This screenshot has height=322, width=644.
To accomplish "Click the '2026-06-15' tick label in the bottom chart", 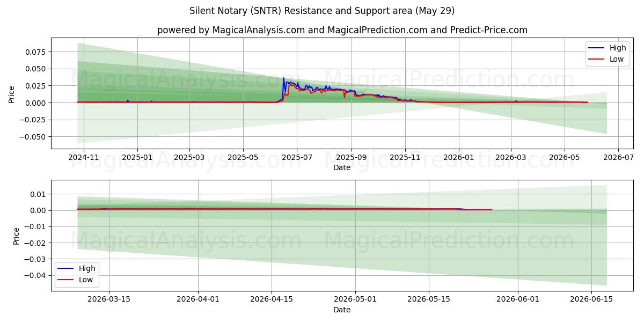I will click(x=591, y=299).
